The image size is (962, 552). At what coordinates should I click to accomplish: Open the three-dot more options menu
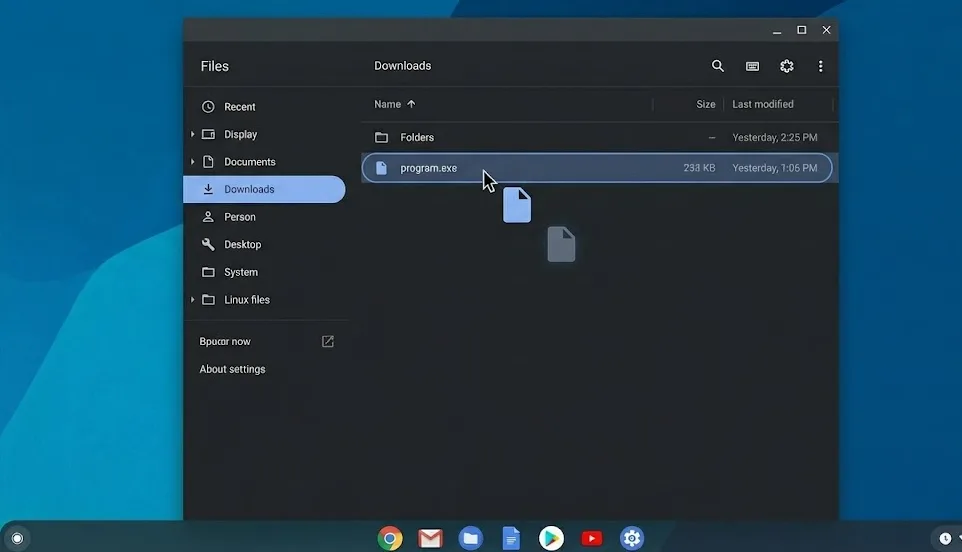coord(821,66)
